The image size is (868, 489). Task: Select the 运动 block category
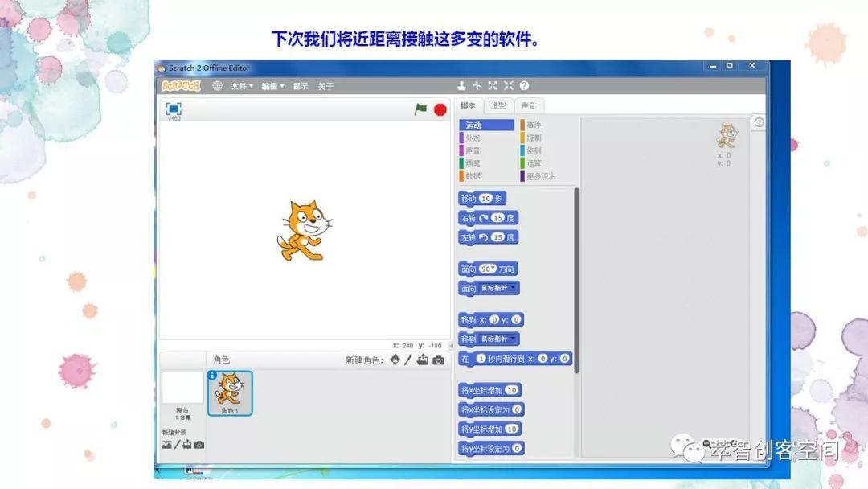pos(486,125)
